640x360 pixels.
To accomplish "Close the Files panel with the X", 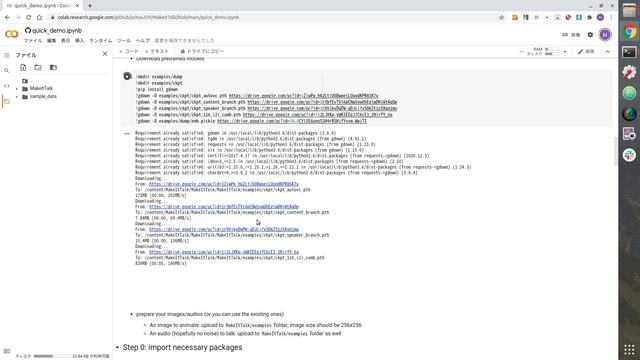I will tap(105, 53).
